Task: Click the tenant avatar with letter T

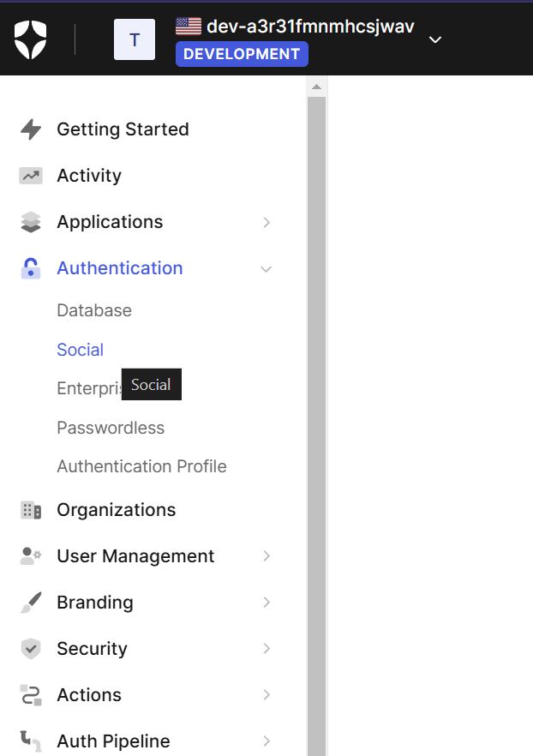Action: 135,39
